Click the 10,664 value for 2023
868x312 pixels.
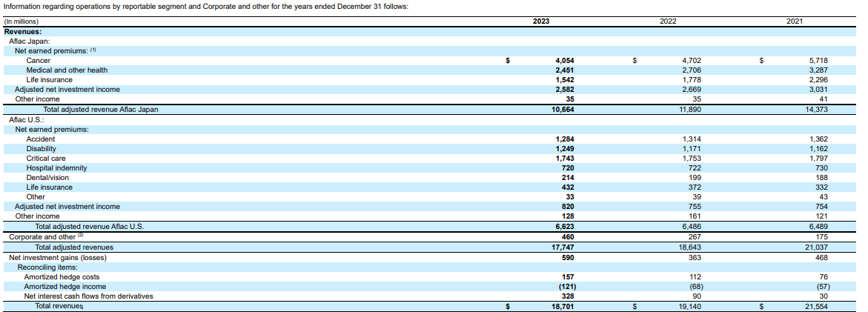click(564, 110)
